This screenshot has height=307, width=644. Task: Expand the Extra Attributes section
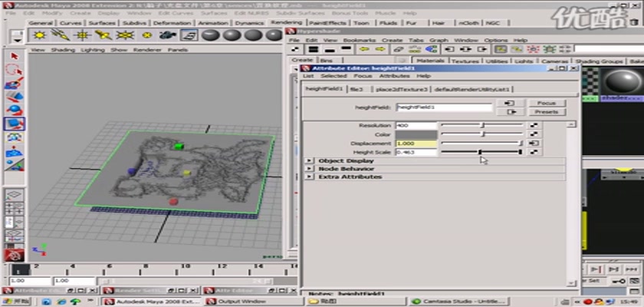pyautogui.click(x=309, y=177)
